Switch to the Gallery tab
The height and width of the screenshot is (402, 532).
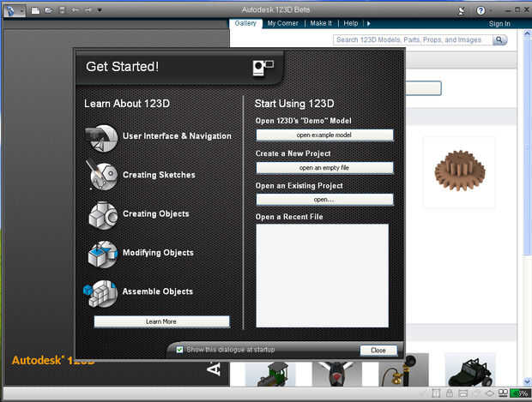point(245,23)
